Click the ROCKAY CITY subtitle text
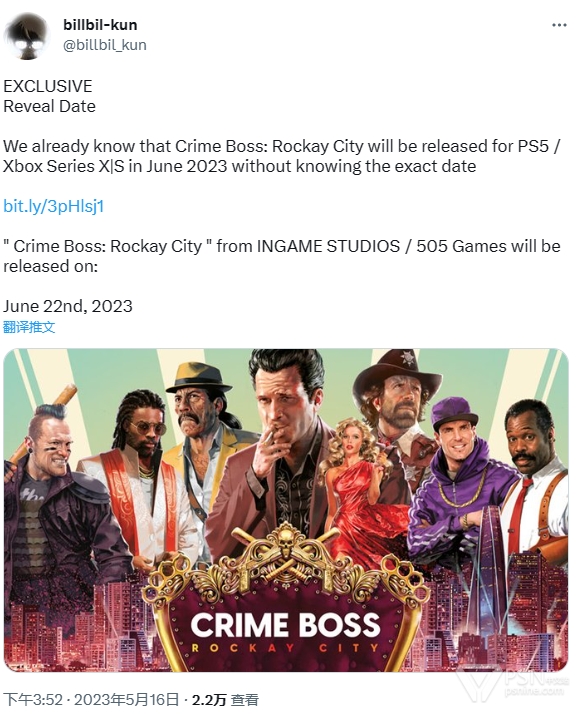The image size is (581, 714). tap(285, 648)
